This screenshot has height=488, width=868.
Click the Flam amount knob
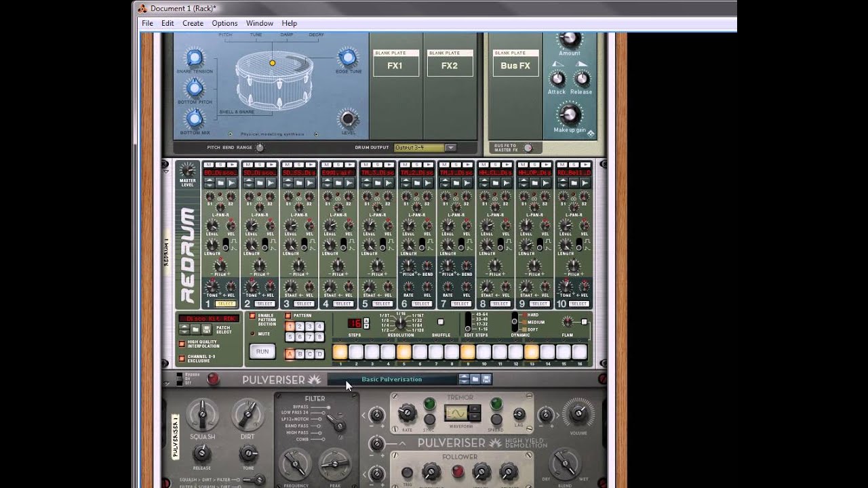567,322
